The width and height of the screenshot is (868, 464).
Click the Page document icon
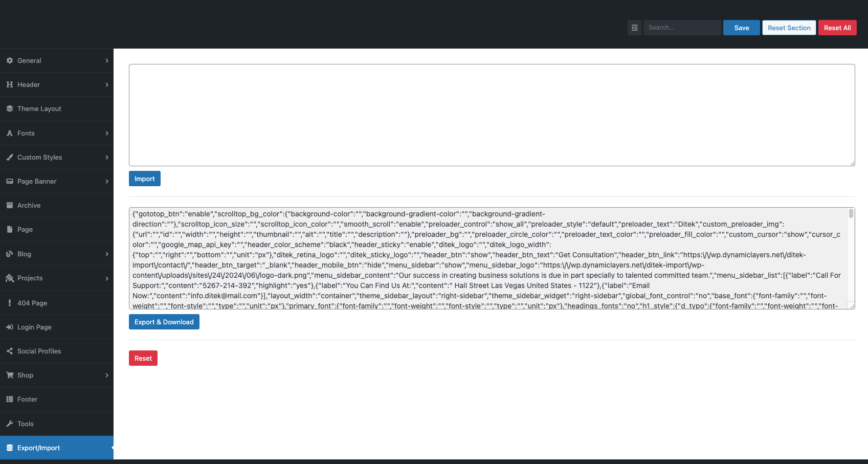(10, 229)
